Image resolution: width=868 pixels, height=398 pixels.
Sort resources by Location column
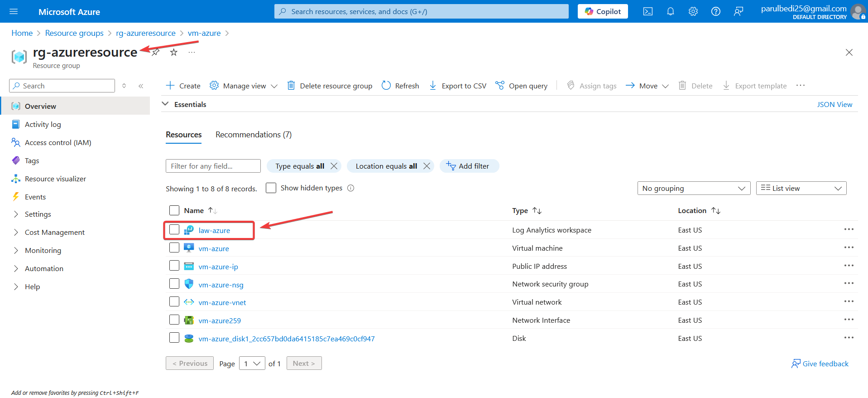699,210
